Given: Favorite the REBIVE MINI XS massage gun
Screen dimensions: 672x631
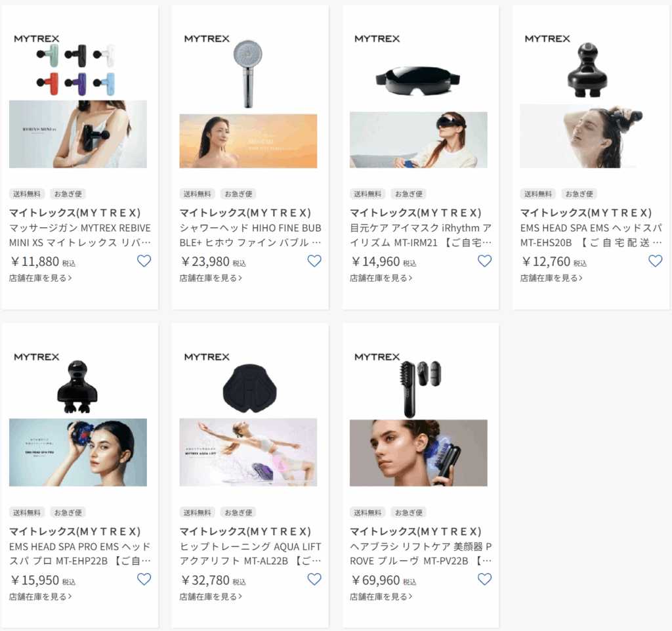Looking at the screenshot, I should (144, 261).
